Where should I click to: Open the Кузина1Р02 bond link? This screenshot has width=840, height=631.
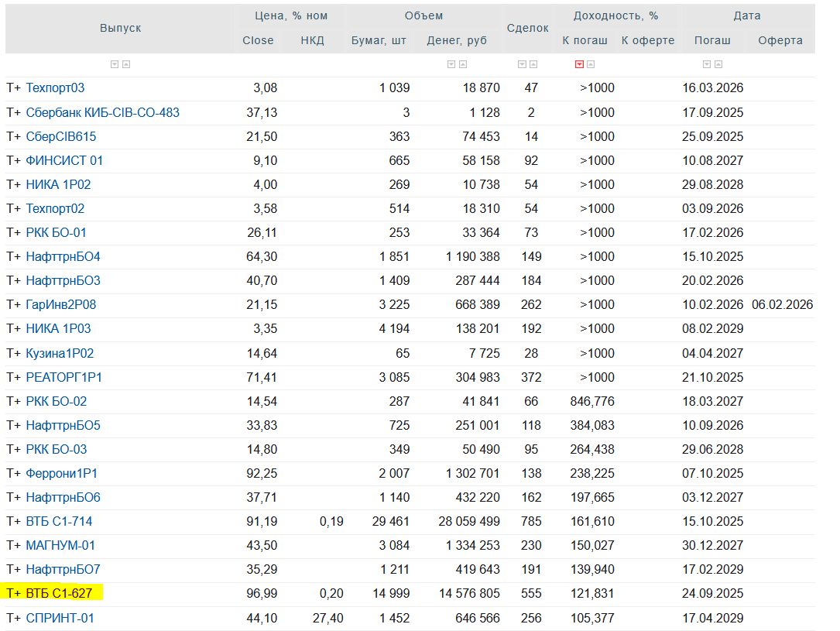60,354
